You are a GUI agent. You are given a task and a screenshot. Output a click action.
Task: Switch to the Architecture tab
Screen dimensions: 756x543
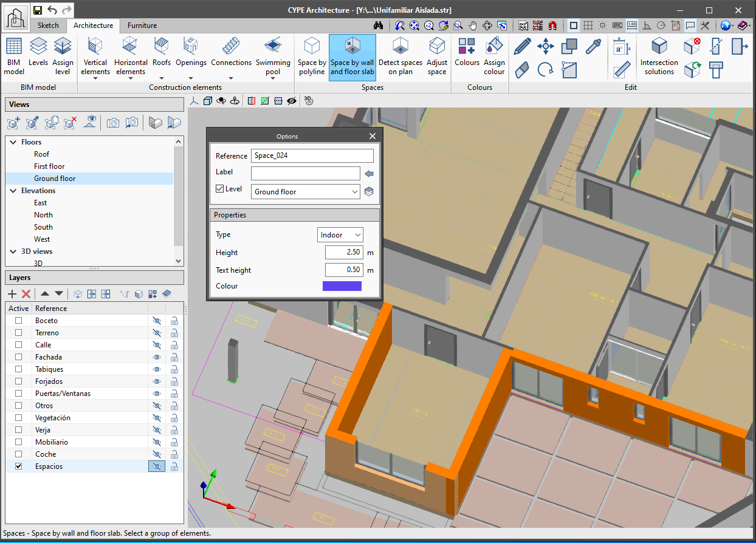pos(93,26)
